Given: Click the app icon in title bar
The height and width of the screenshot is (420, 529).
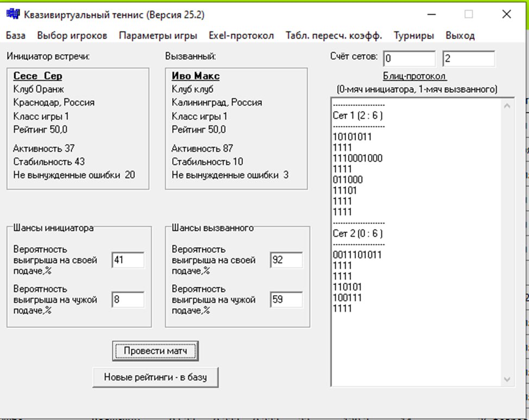Looking at the screenshot, I should [x=12, y=15].
